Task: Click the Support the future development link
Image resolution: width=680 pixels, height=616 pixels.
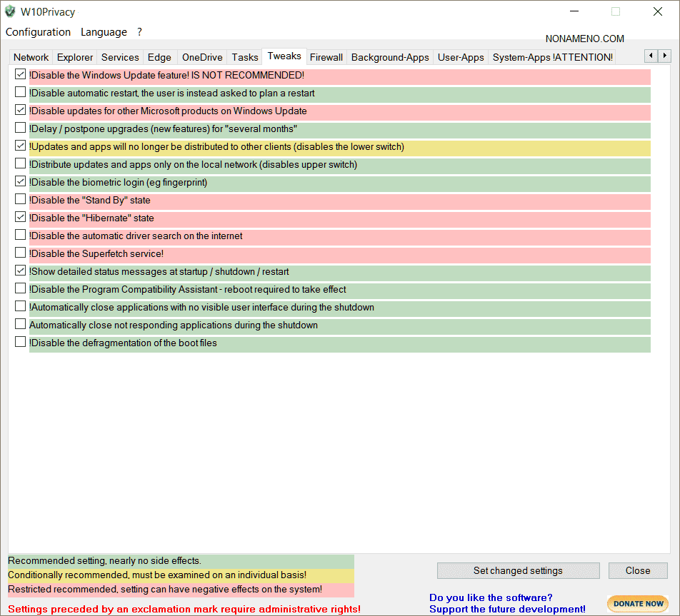Action: 507,609
